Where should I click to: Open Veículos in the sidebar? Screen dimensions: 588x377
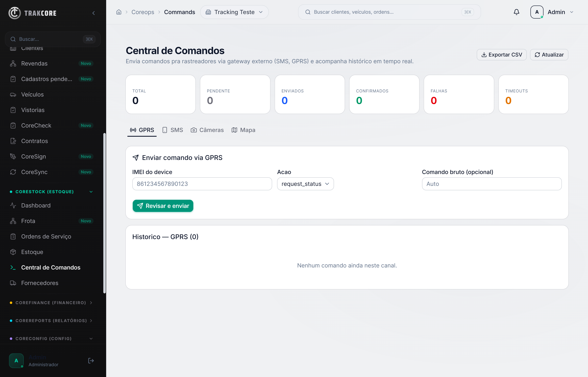click(51, 94)
